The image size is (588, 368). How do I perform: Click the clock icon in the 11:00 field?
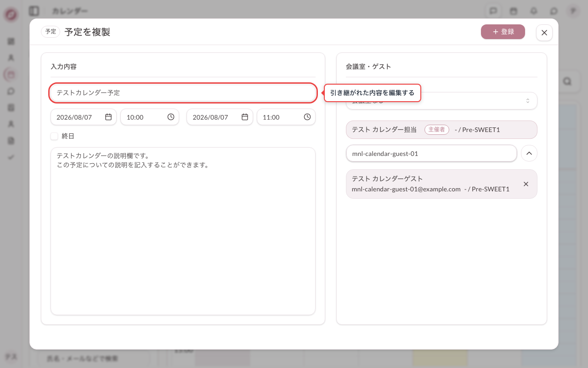click(x=307, y=117)
